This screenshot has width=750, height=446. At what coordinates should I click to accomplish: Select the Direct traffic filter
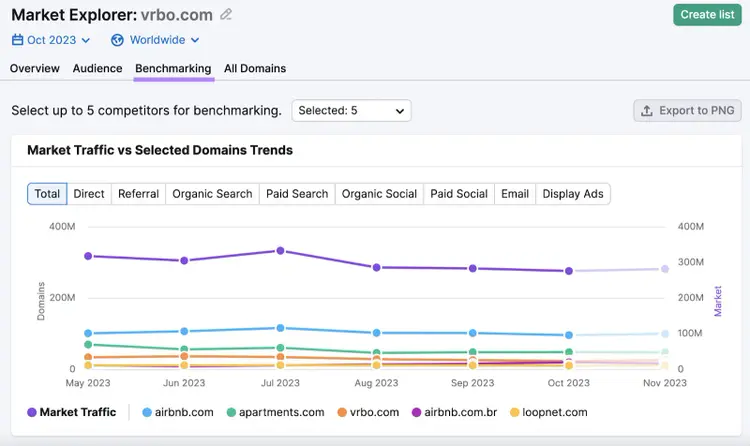[89, 194]
